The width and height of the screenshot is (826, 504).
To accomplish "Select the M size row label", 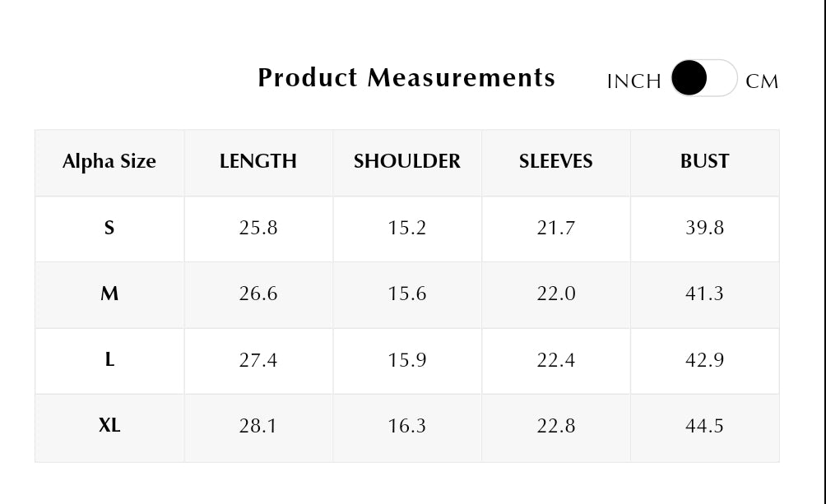I will tap(109, 294).
